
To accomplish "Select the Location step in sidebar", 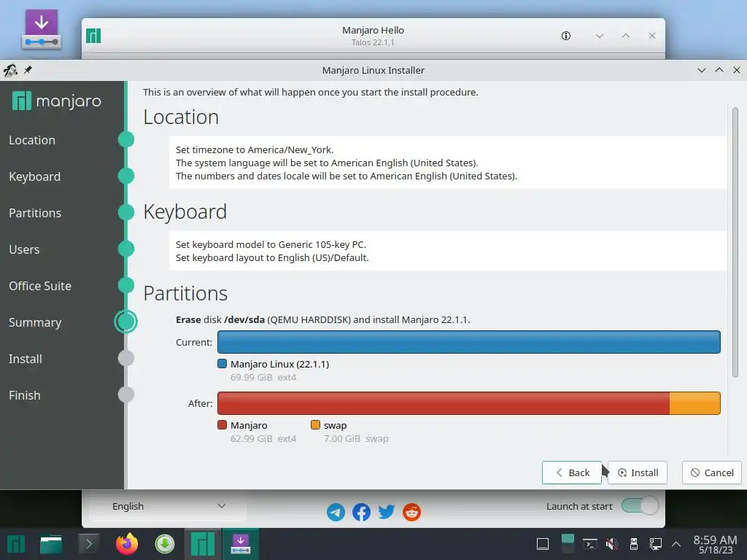I will (x=32, y=140).
